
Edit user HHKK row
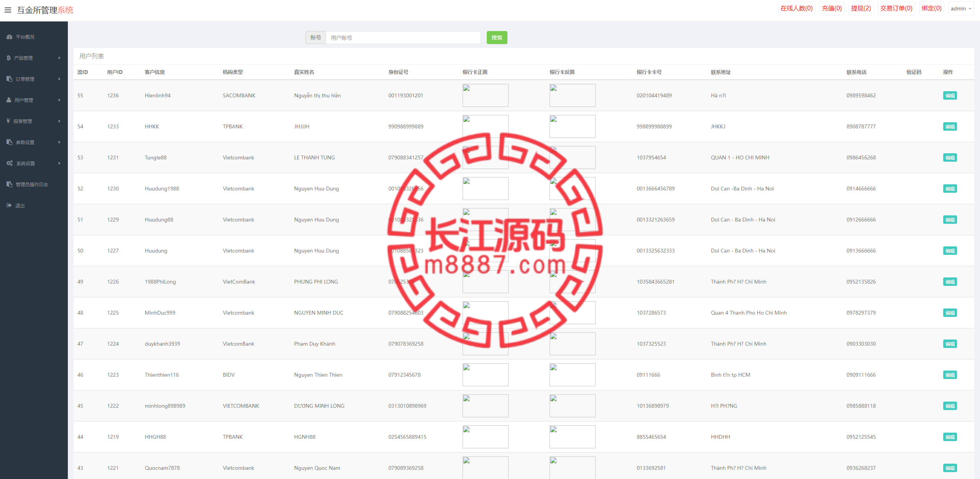[x=950, y=126]
